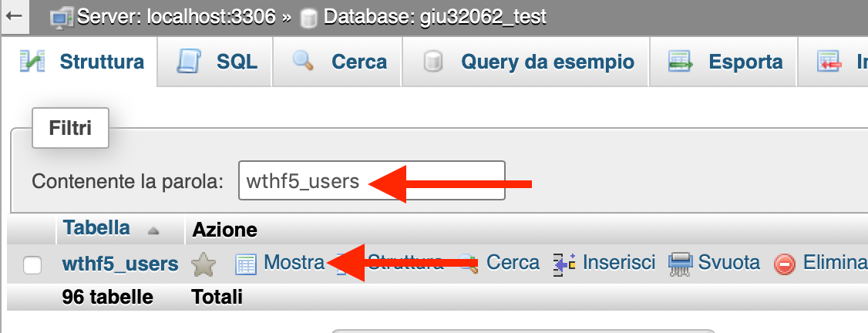The height and width of the screenshot is (333, 868).
Task: Click the back arrow navigation icon
Action: (15, 15)
